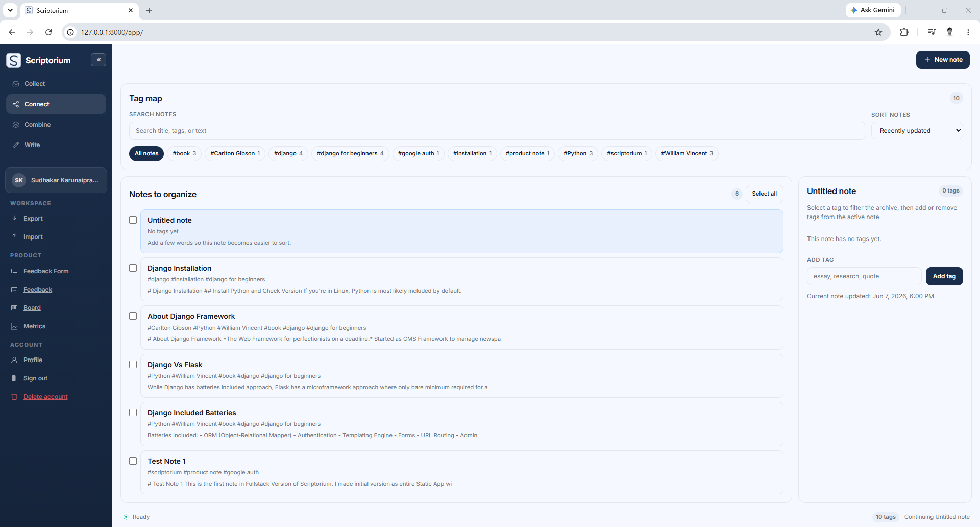Click the Write pencil icon
980x527 pixels.
[16, 145]
